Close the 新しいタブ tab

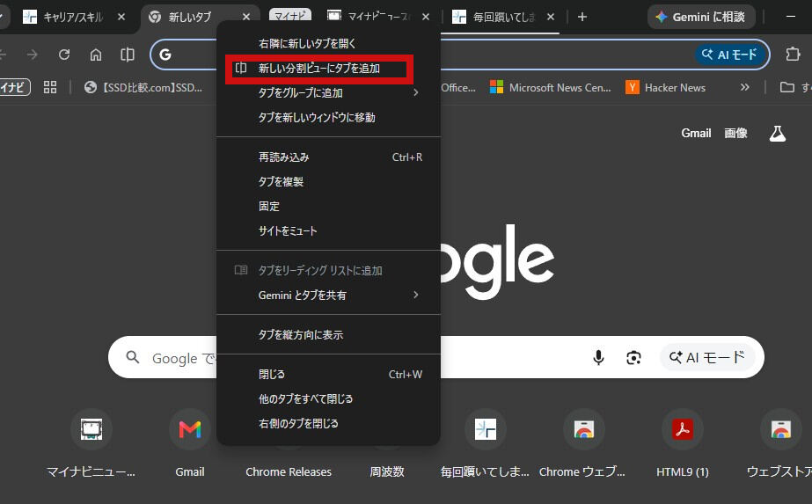pyautogui.click(x=246, y=17)
